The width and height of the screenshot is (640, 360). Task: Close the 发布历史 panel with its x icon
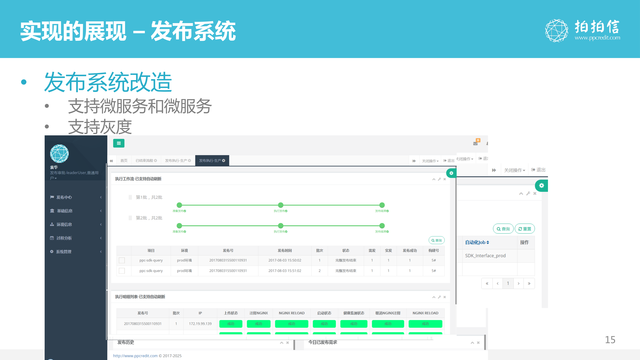287,343
